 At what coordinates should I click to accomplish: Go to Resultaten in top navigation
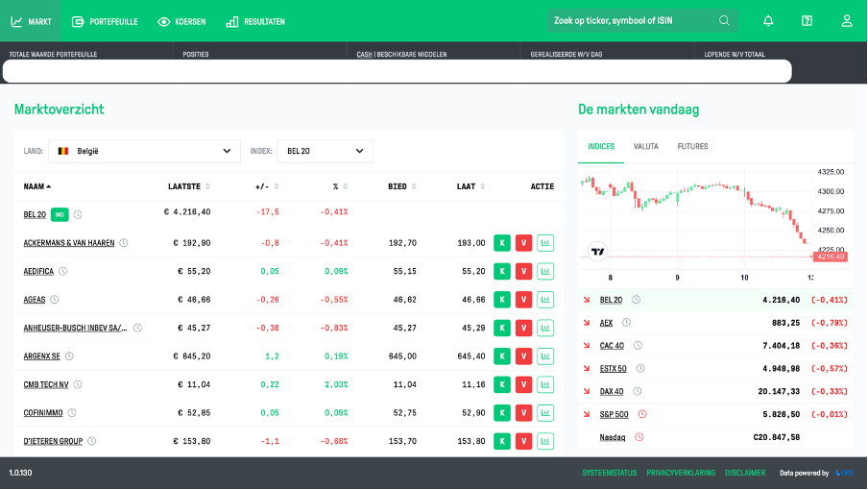point(255,21)
